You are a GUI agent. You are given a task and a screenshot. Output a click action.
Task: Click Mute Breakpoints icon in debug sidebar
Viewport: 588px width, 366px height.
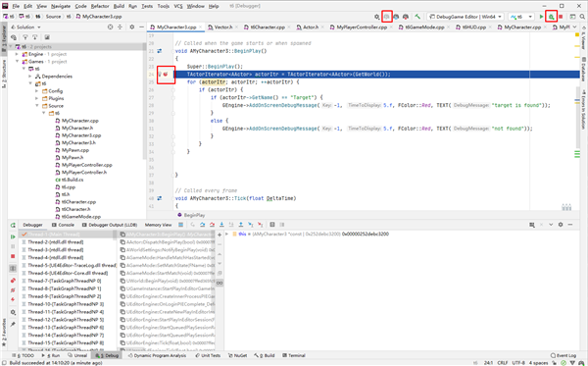point(13,289)
